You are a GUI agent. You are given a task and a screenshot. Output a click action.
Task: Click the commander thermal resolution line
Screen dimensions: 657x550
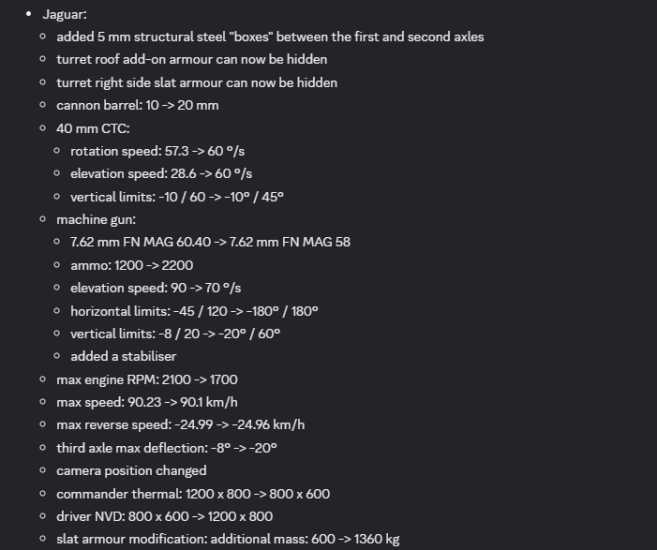click(x=192, y=494)
